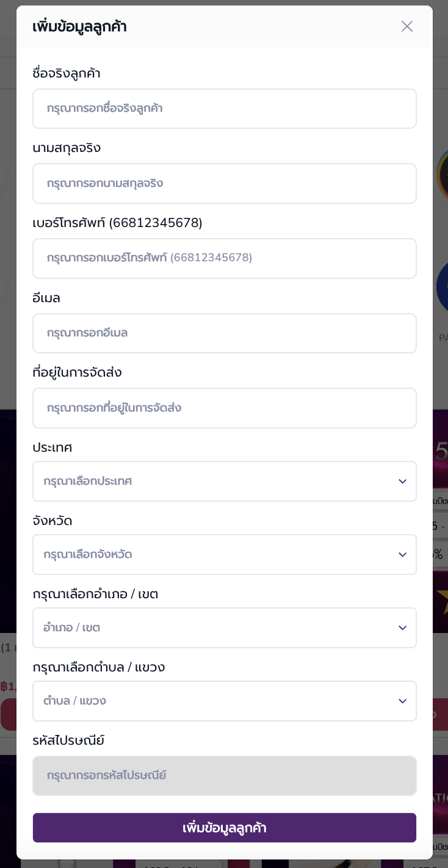Click the เพิ่มข้อมูลลูกค้า dialog title text

[79, 27]
